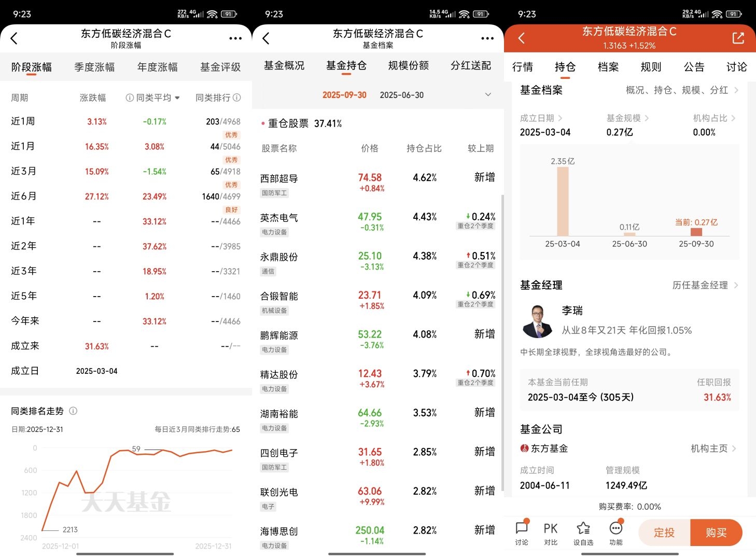Image resolution: width=756 pixels, height=560 pixels.
Task: Tap 近1月 return value 16.35%
Action: coord(97,147)
